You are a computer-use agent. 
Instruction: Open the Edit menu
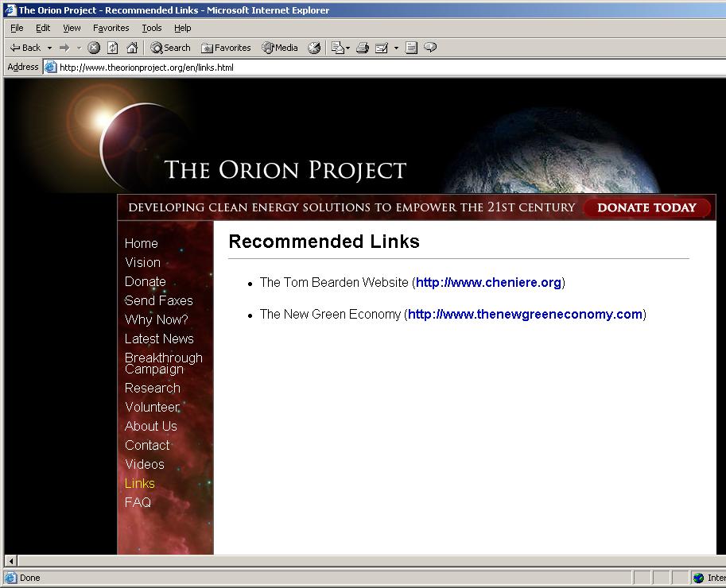[43, 29]
